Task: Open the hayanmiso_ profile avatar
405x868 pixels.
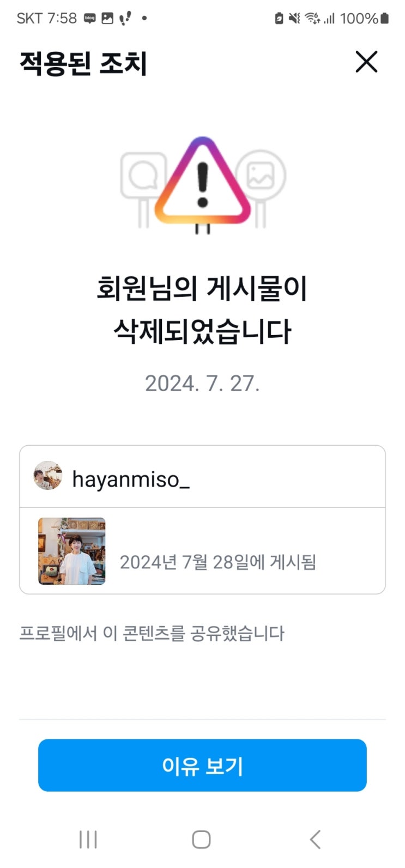Action: (48, 476)
